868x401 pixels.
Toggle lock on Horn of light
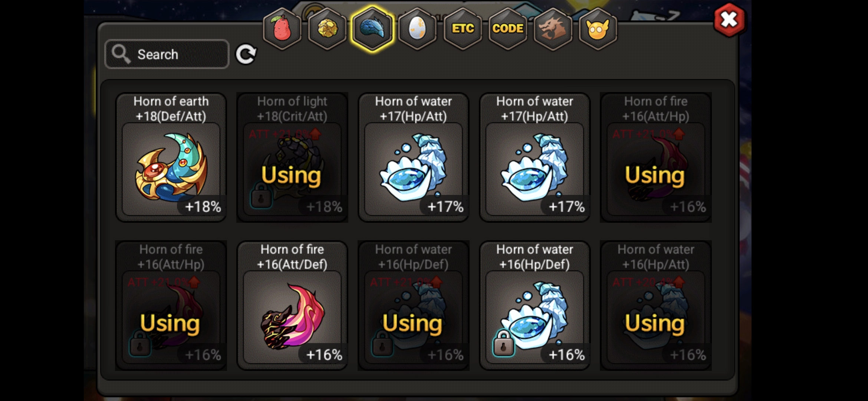(261, 196)
